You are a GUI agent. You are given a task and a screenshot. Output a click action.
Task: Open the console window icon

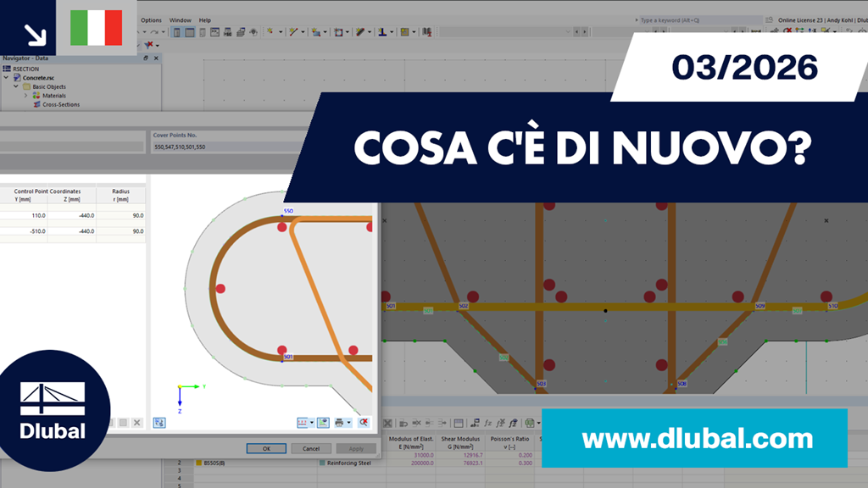[x=214, y=32]
